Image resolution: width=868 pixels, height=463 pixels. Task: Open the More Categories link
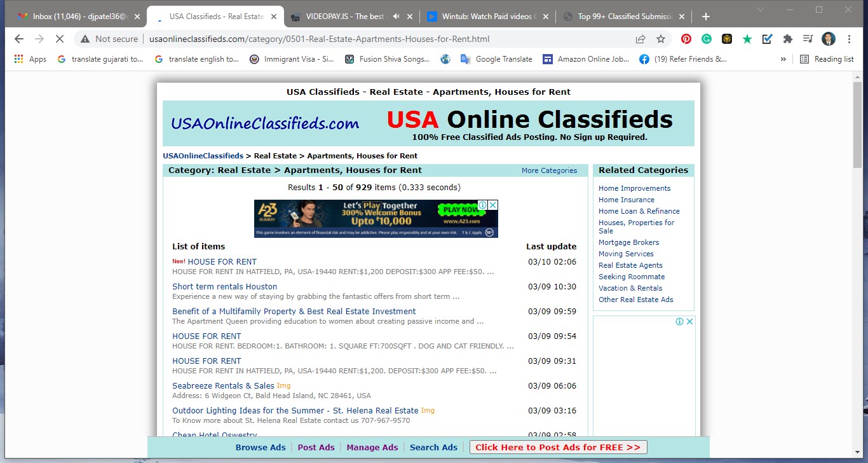549,170
